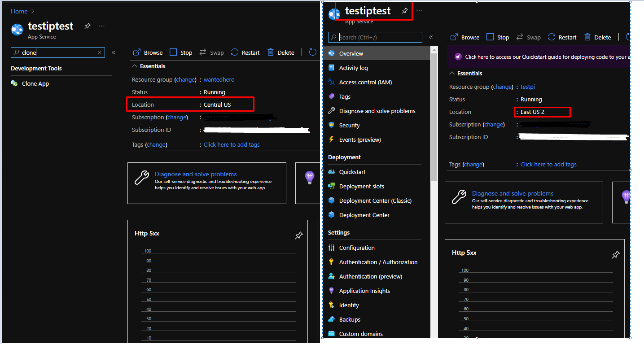
Task: Restart the app in right window
Action: click(x=562, y=37)
